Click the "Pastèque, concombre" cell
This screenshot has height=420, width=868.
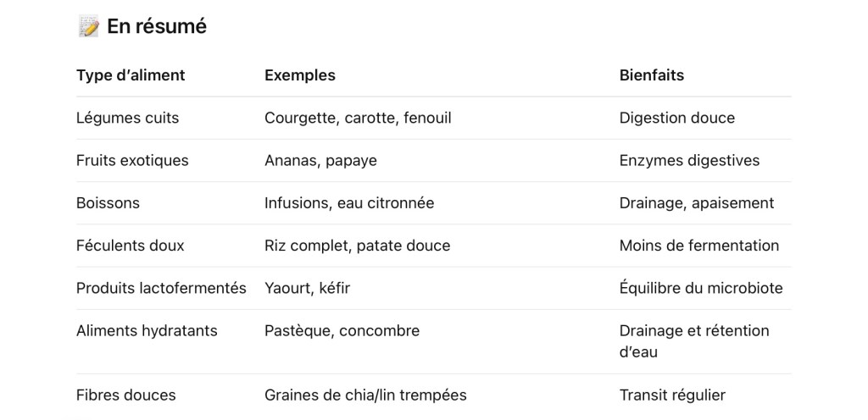(342, 330)
